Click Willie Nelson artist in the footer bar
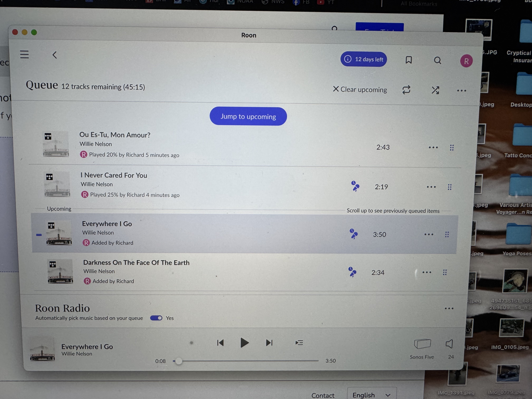Viewport: 532px width, 399px height. pos(77,354)
